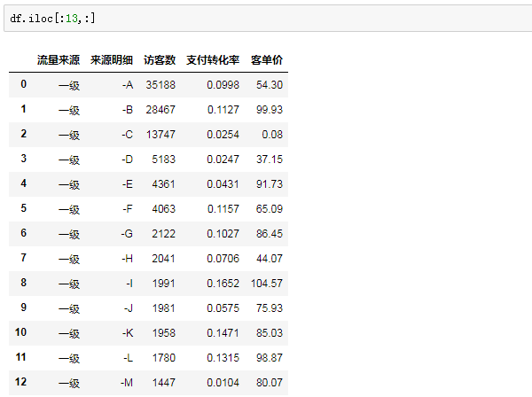Image resolution: width=532 pixels, height=397 pixels.
Task: Click conversion rate 0.0104
Action: pos(223,383)
